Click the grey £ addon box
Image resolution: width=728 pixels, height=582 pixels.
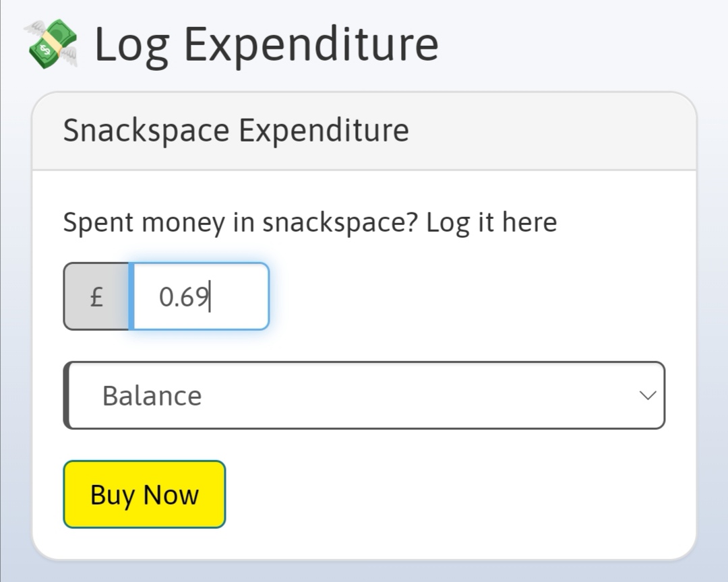point(96,296)
